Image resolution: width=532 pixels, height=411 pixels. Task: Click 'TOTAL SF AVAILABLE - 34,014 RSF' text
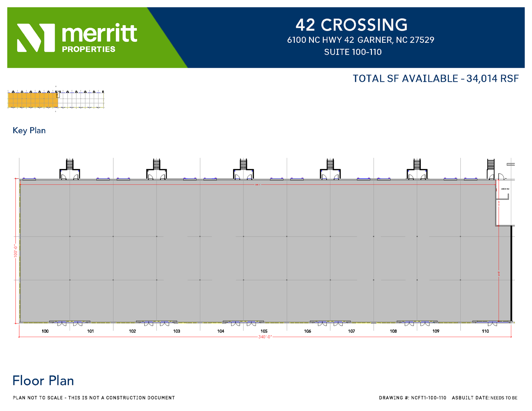(x=436, y=79)
